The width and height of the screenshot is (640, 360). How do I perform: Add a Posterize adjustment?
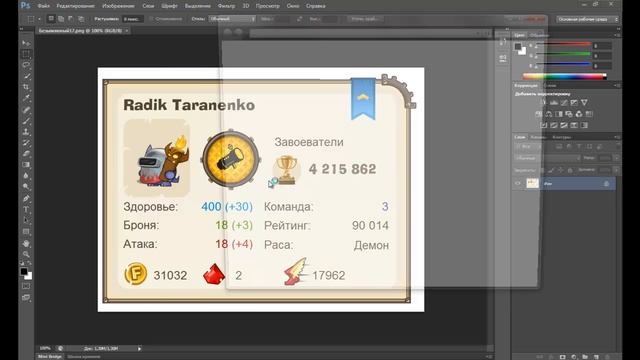pos(554,125)
